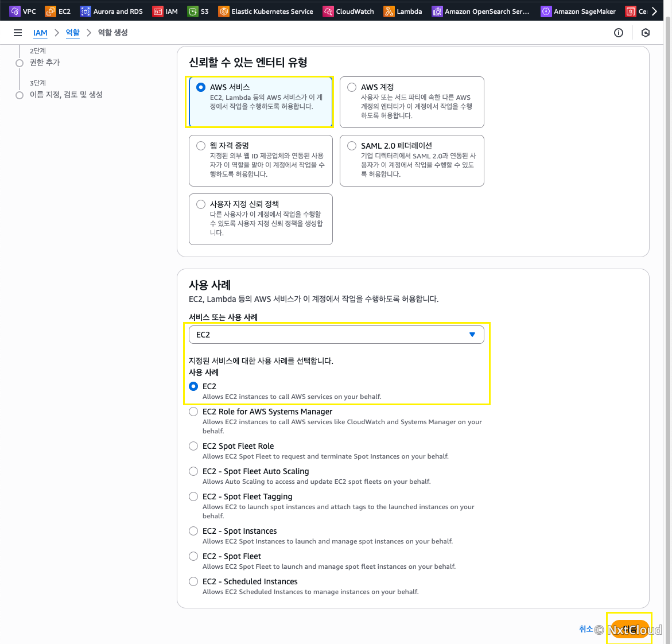Select EC2 - Spot Fleet Auto Scaling
Screen dimensions: 672x644
pyautogui.click(x=194, y=471)
